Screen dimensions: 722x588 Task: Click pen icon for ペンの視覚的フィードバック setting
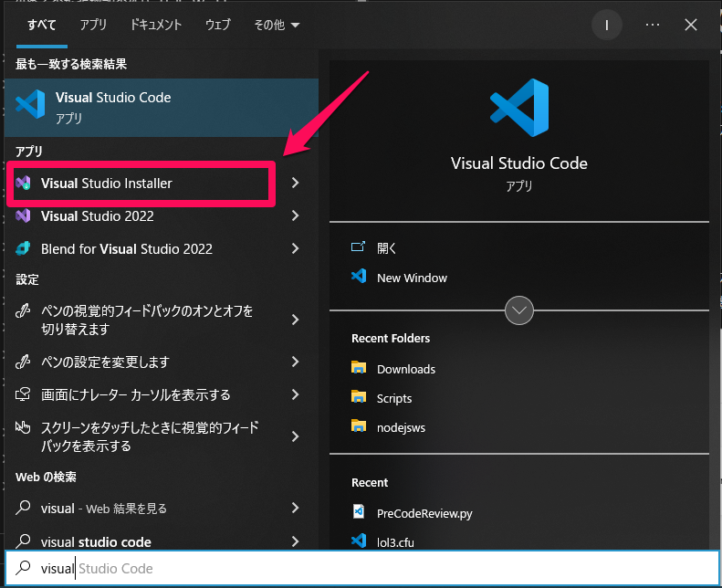pyautogui.click(x=23, y=311)
